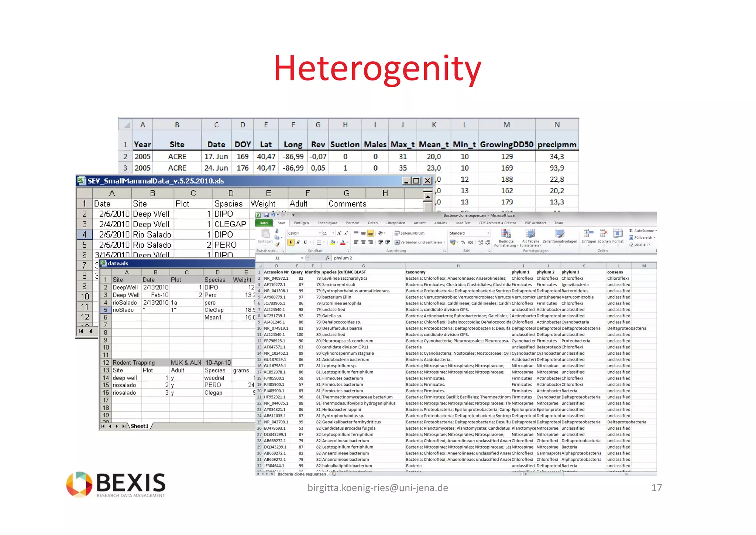This screenshot has width=756, height=535.
Task: Align cell content to vertical middle
Action: [x=363, y=233]
